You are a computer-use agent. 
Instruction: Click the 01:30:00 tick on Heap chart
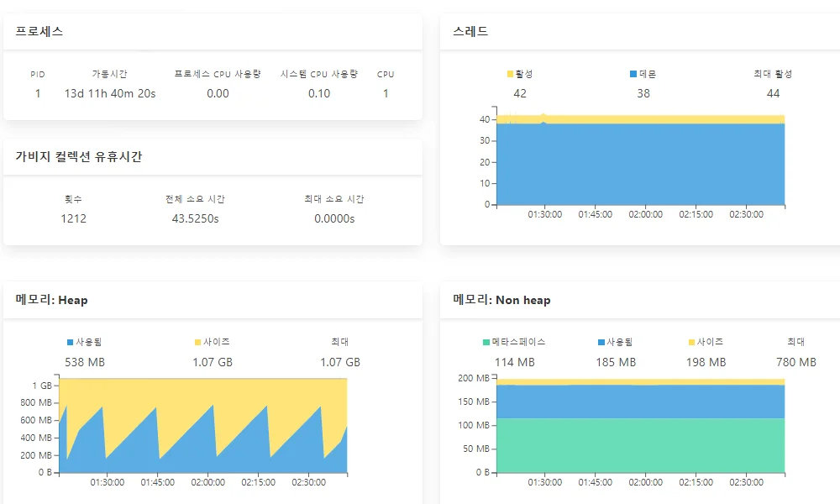click(108, 482)
